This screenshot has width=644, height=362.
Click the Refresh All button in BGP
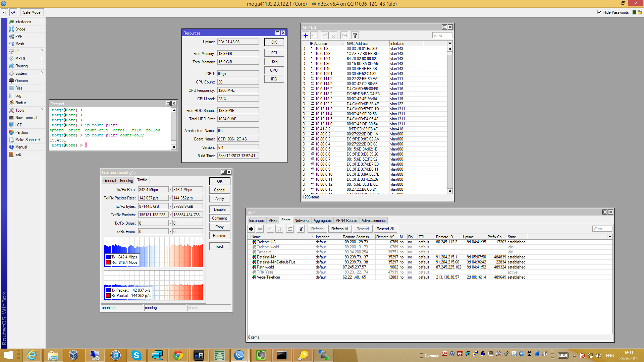click(340, 229)
